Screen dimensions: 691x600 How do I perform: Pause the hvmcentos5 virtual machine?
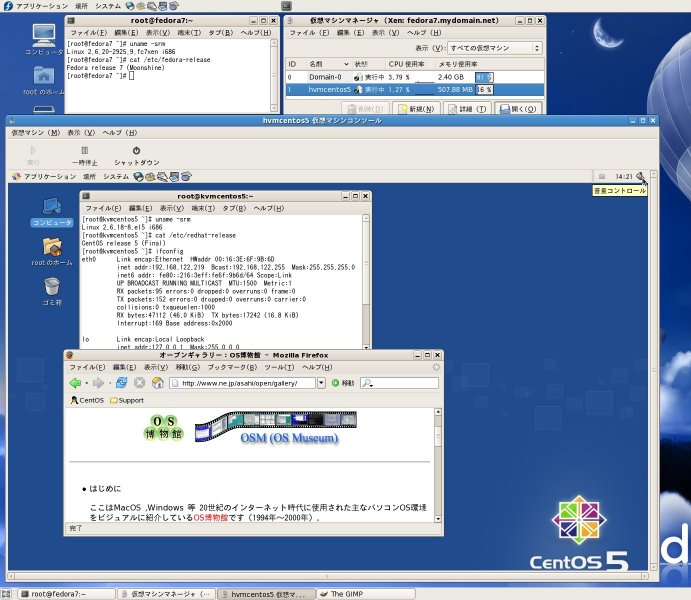[85, 156]
